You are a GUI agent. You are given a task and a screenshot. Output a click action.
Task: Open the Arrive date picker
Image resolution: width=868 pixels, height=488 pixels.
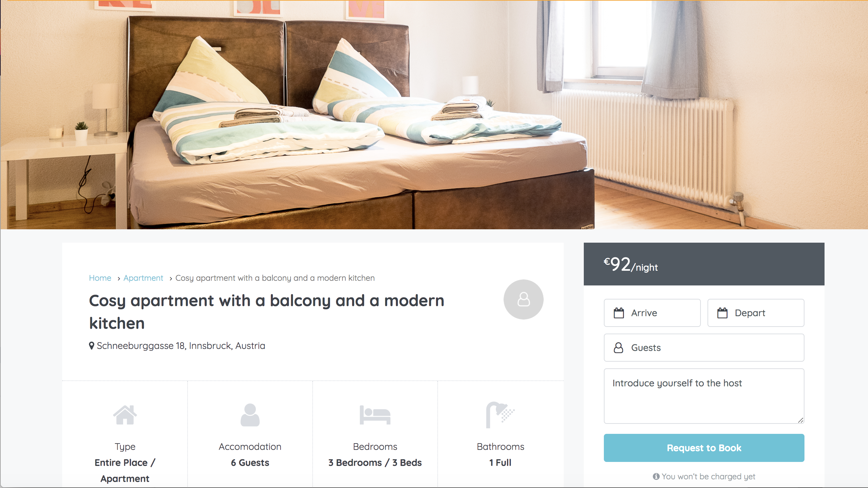tap(652, 313)
